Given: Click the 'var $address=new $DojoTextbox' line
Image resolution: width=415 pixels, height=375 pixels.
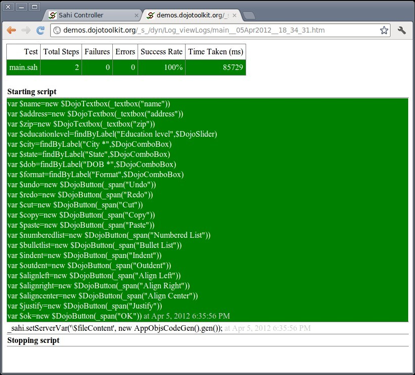Looking at the screenshot, I should (x=95, y=114).
